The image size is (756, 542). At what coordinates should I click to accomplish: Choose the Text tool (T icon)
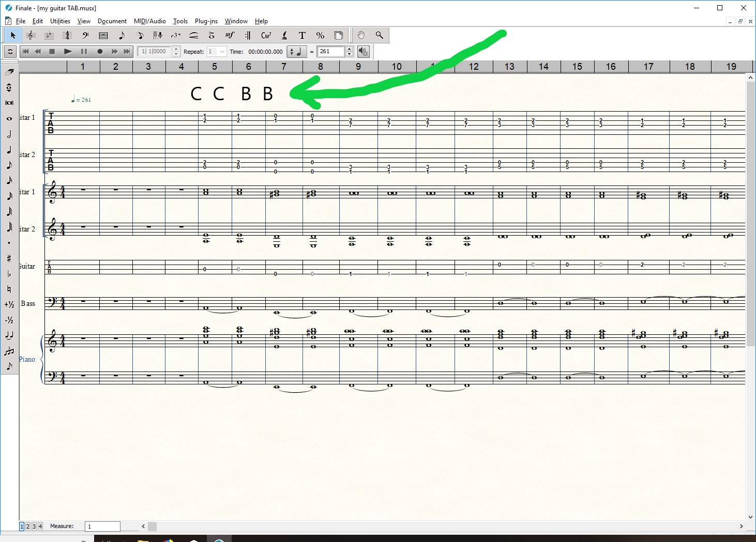coord(302,36)
